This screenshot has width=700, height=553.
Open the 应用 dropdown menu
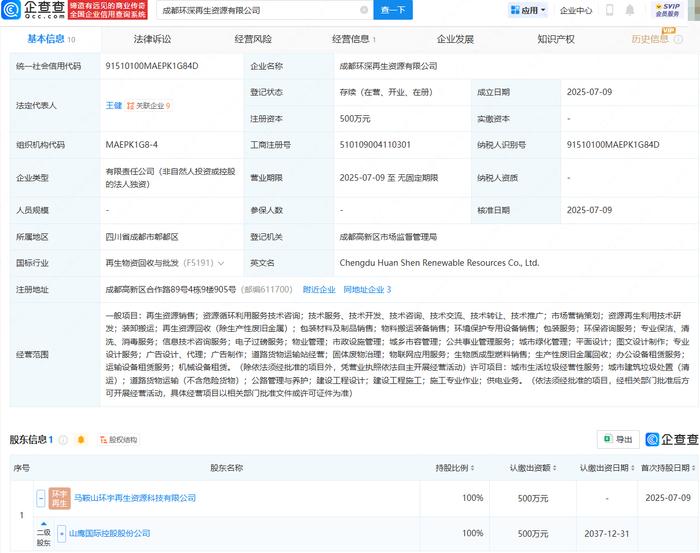(x=529, y=10)
